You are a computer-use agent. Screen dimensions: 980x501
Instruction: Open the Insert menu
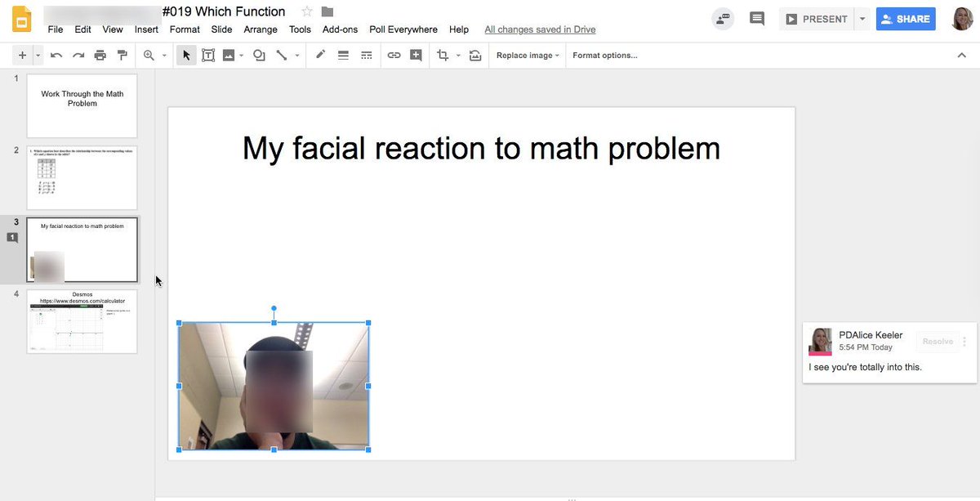(x=146, y=29)
